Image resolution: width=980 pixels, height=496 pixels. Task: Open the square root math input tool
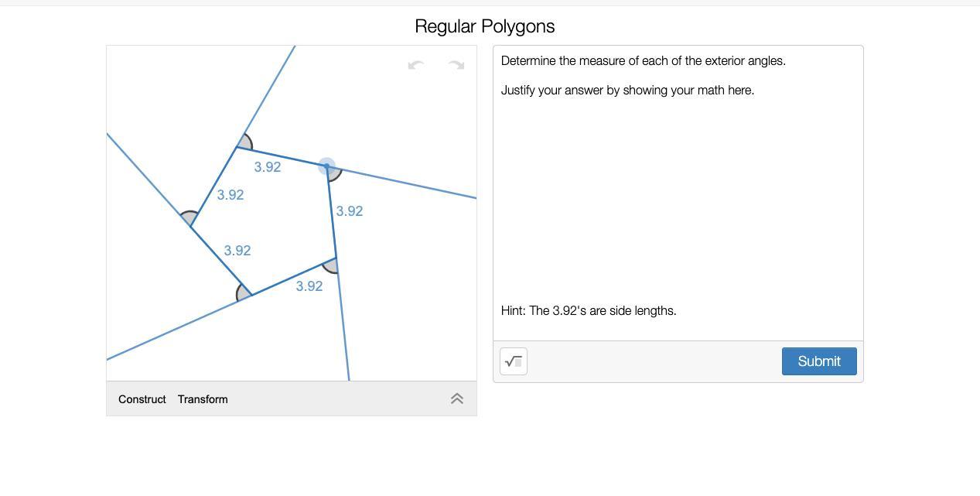(x=514, y=361)
